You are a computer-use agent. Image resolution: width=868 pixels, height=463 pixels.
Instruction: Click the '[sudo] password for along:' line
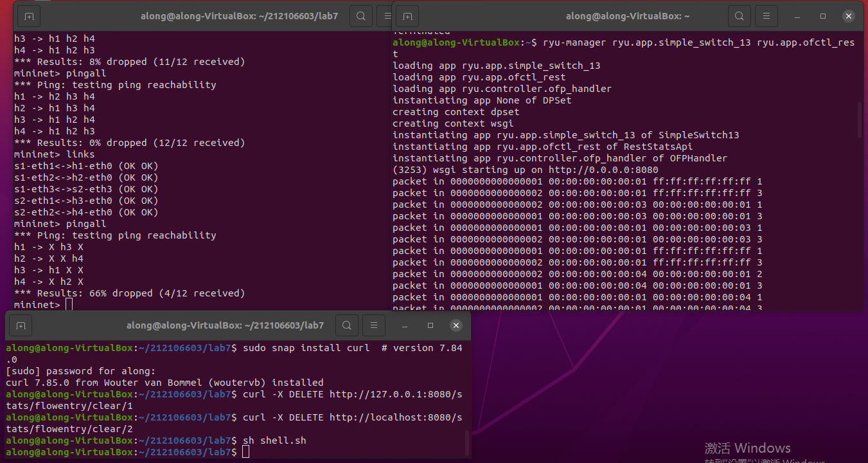pyautogui.click(x=81, y=371)
